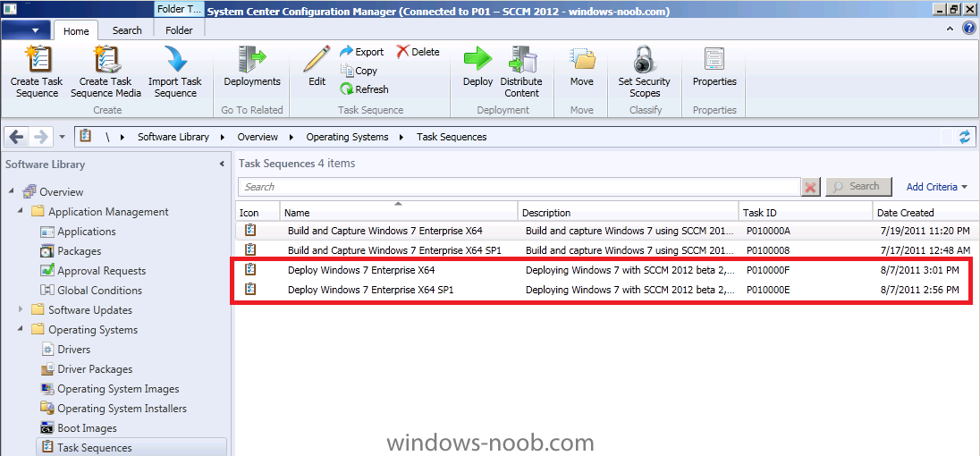Collapse the Application Management node
980x456 pixels.
click(x=21, y=212)
